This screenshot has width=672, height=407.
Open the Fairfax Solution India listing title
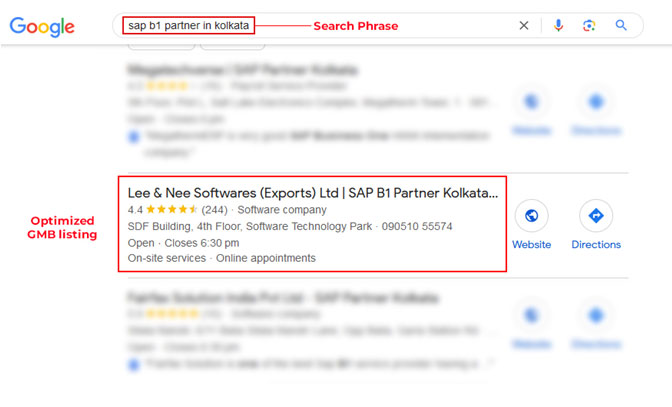point(283,298)
